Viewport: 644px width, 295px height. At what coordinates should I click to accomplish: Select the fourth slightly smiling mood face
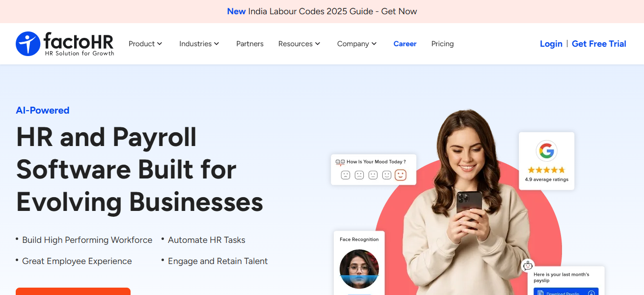coord(387,175)
